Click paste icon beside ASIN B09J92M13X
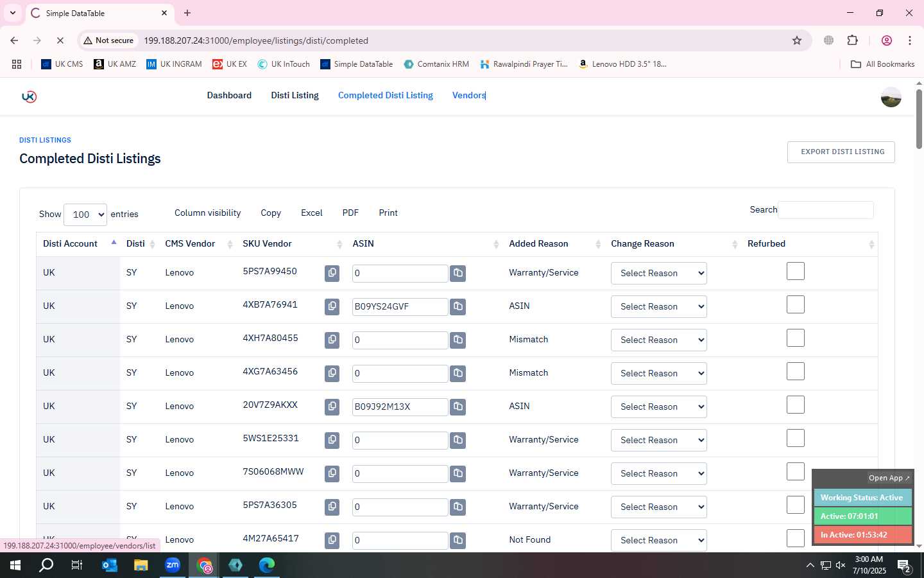 [458, 407]
